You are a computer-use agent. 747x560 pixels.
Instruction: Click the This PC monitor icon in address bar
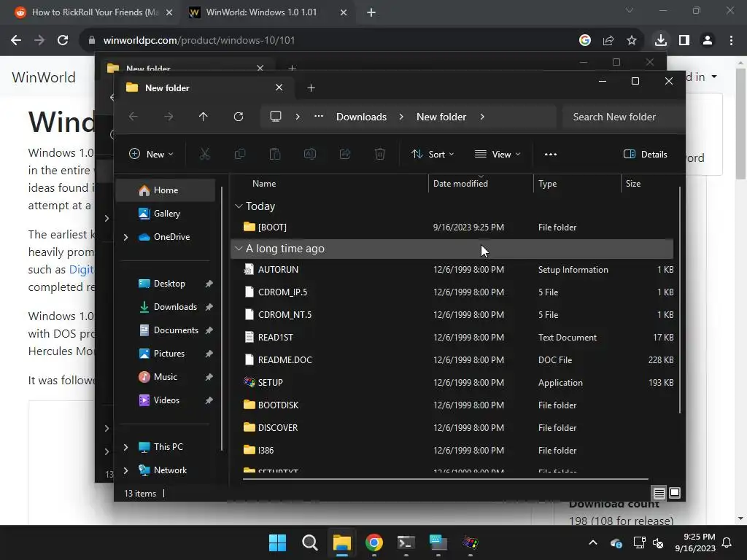(x=275, y=117)
